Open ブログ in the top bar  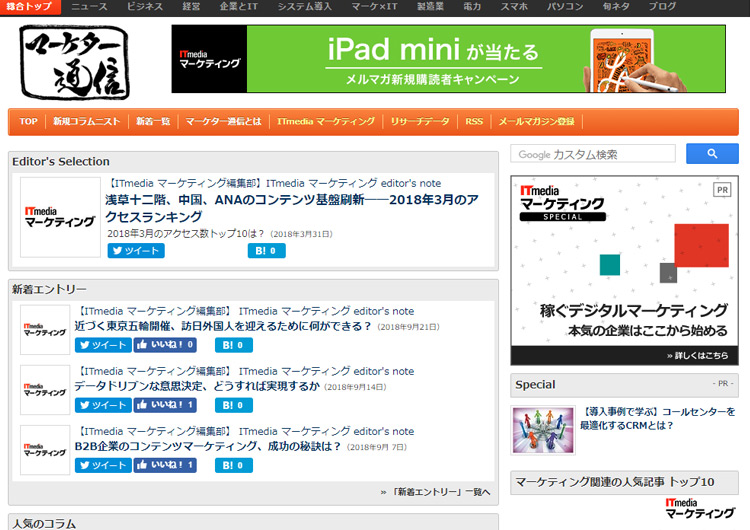pos(662,7)
